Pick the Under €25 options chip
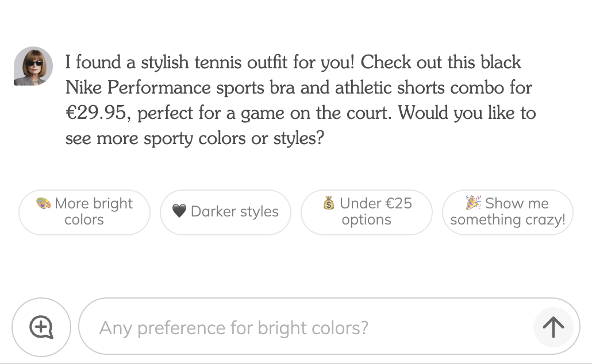This screenshot has height=364, width=592. 367,212
